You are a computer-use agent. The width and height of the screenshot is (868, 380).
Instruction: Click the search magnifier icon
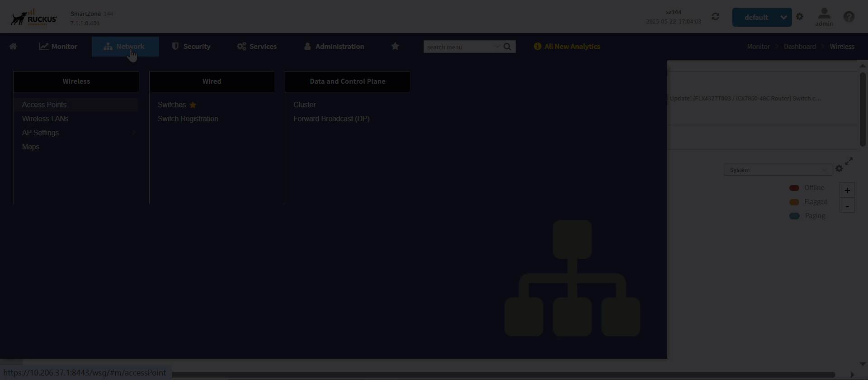pos(507,47)
